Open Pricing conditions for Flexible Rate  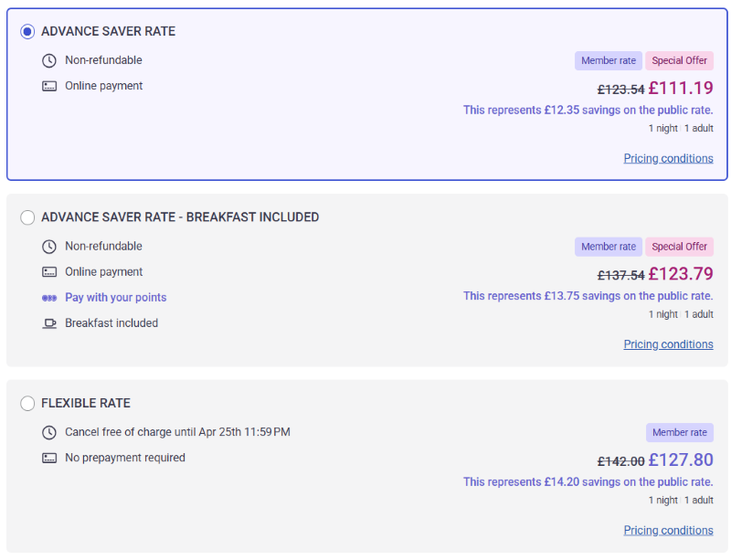(668, 530)
